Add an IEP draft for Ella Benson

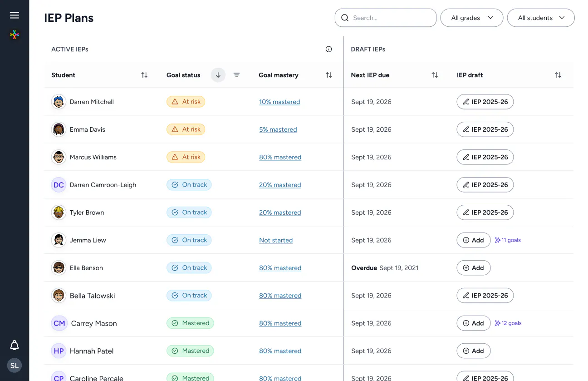click(x=473, y=268)
